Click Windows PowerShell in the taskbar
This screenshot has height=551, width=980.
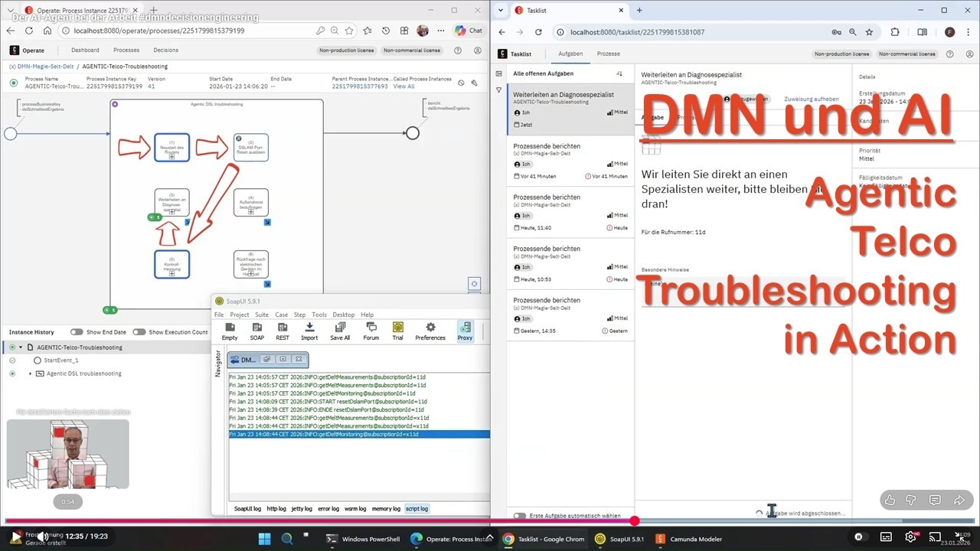[364, 539]
